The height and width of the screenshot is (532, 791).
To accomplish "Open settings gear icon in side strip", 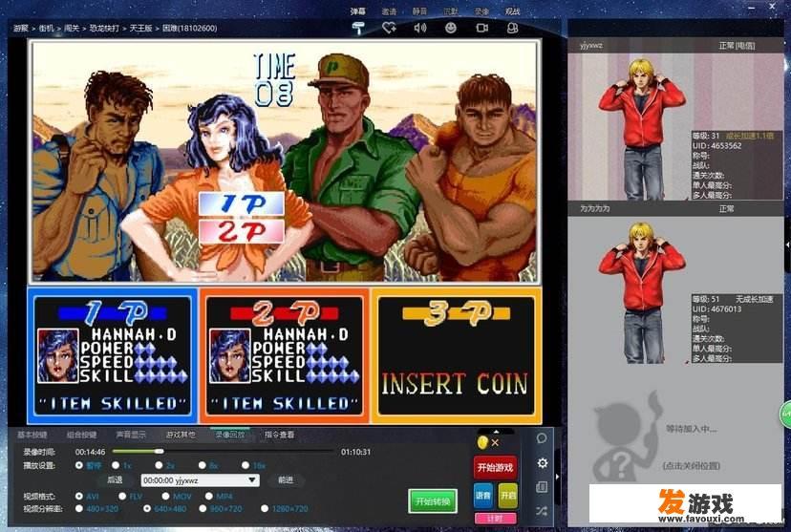I will 543,463.
